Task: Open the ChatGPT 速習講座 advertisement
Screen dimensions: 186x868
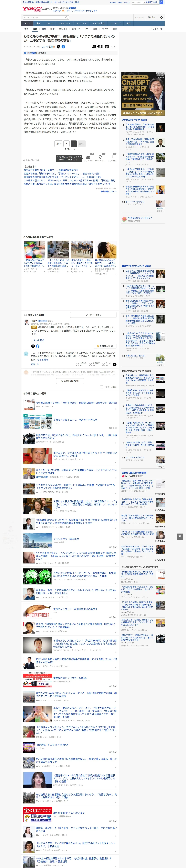Action: coord(143,94)
